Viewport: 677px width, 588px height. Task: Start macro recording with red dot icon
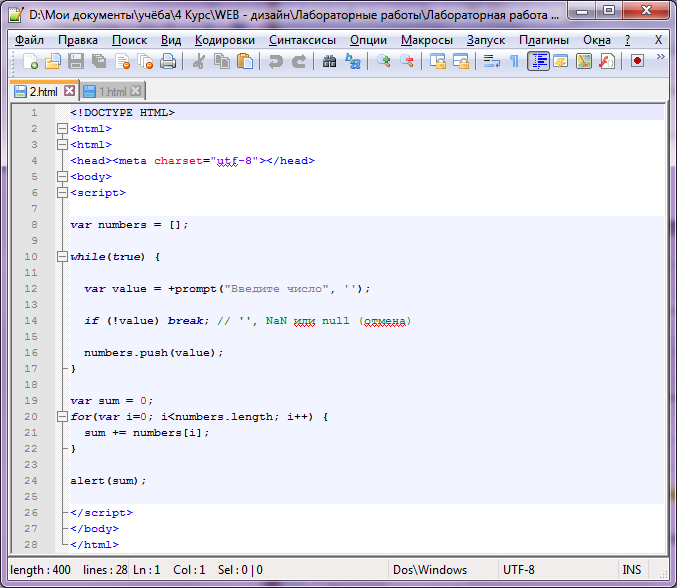pyautogui.click(x=637, y=62)
